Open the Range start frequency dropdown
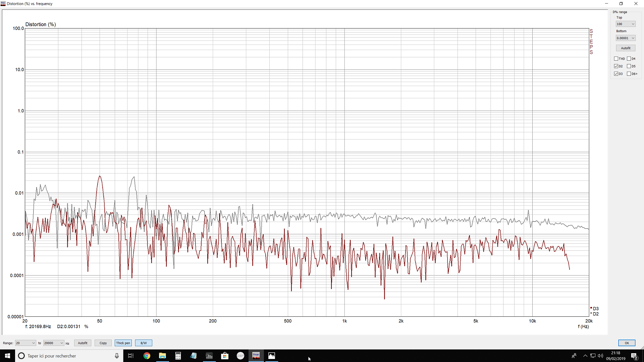This screenshot has width=644, height=362. pyautogui.click(x=25, y=343)
